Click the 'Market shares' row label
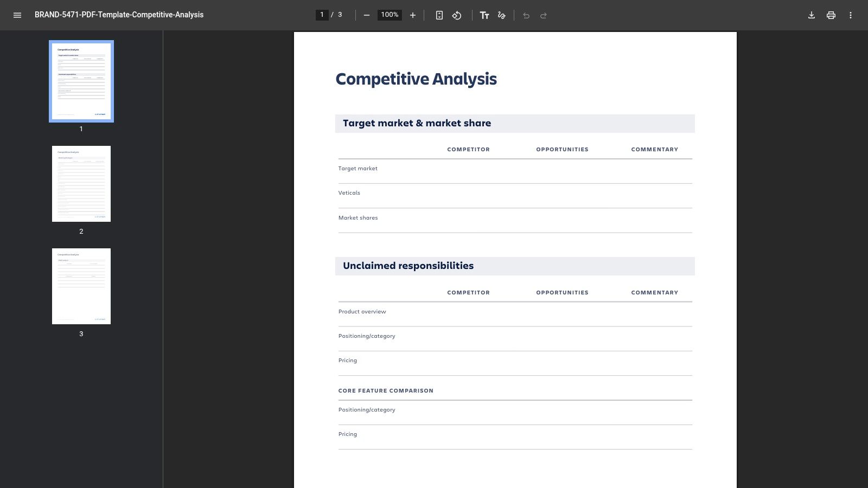Viewport: 868px width, 488px height. (x=358, y=218)
